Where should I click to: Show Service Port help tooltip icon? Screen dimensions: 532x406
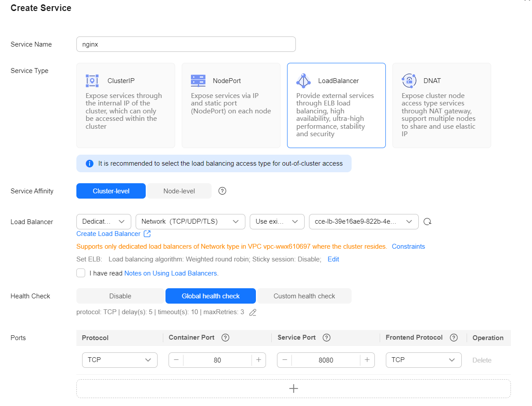(327, 337)
